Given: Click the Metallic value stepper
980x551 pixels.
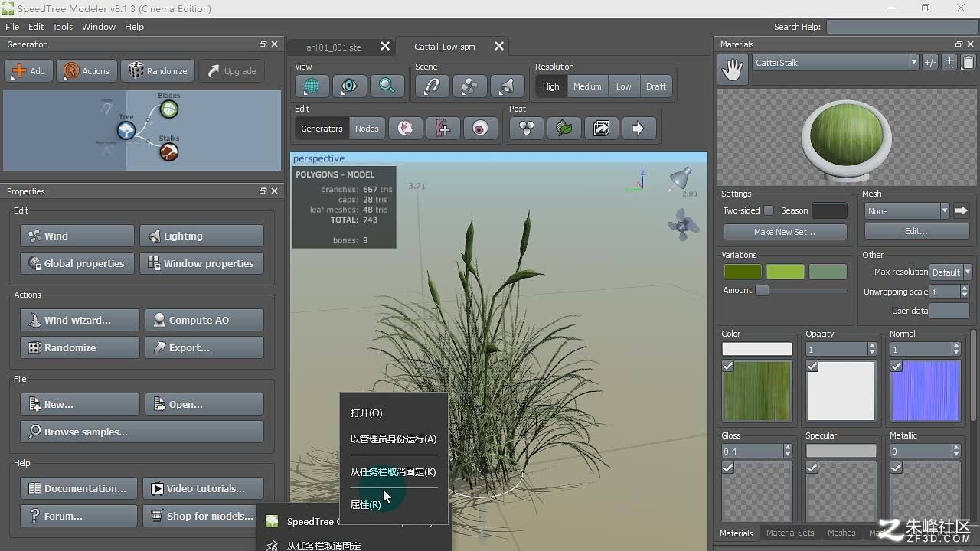Looking at the screenshot, I should pyautogui.click(x=955, y=452).
